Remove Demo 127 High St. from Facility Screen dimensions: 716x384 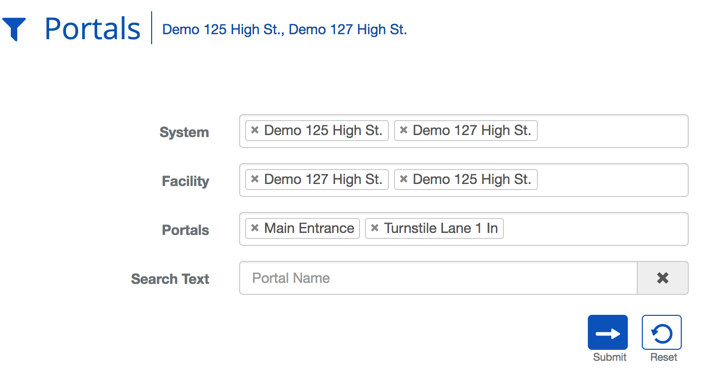tap(255, 179)
